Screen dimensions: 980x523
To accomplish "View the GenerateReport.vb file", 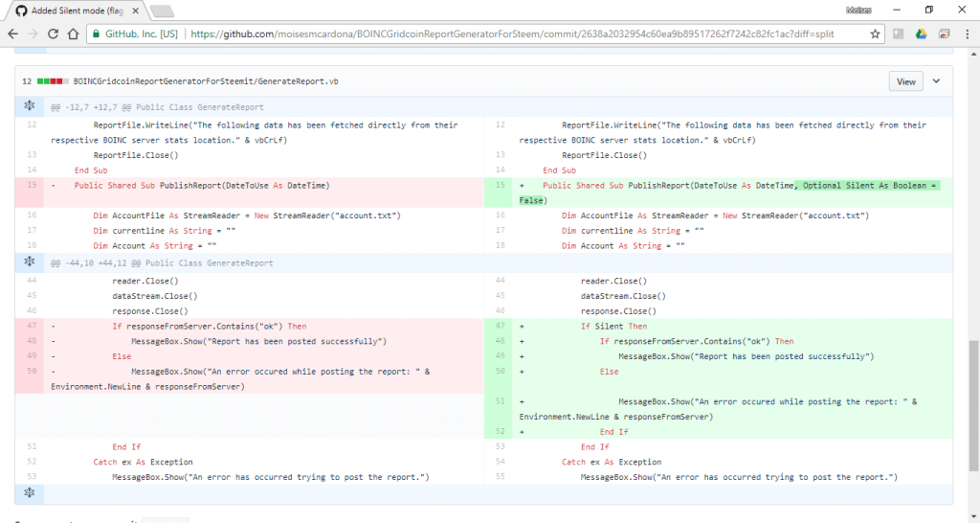I will point(905,81).
